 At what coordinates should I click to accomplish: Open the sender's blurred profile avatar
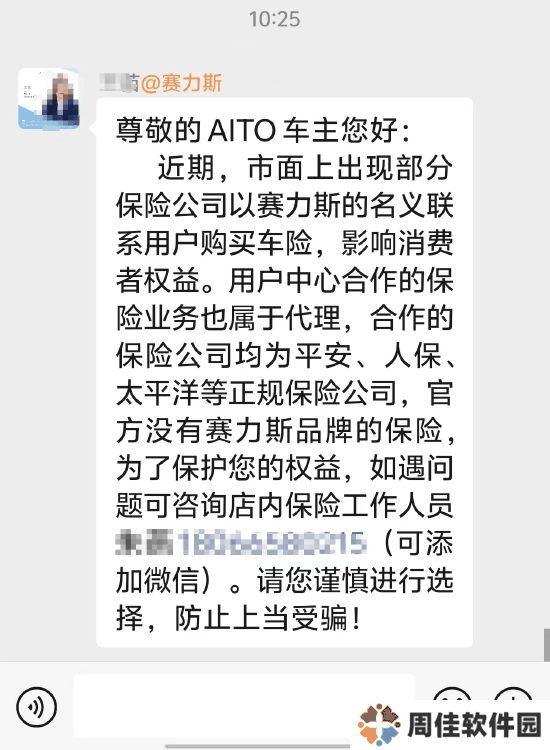coord(49,99)
